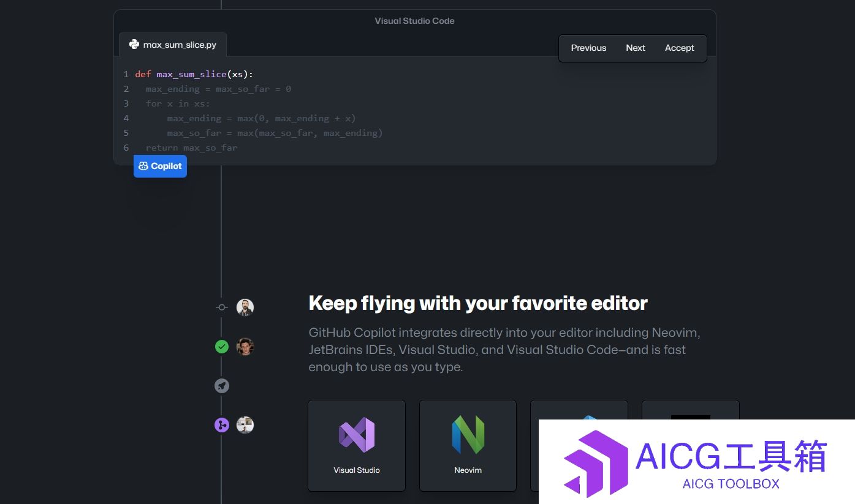This screenshot has width=855, height=504.
Task: Click suggested line 'return max_so_far'
Action: (191, 148)
